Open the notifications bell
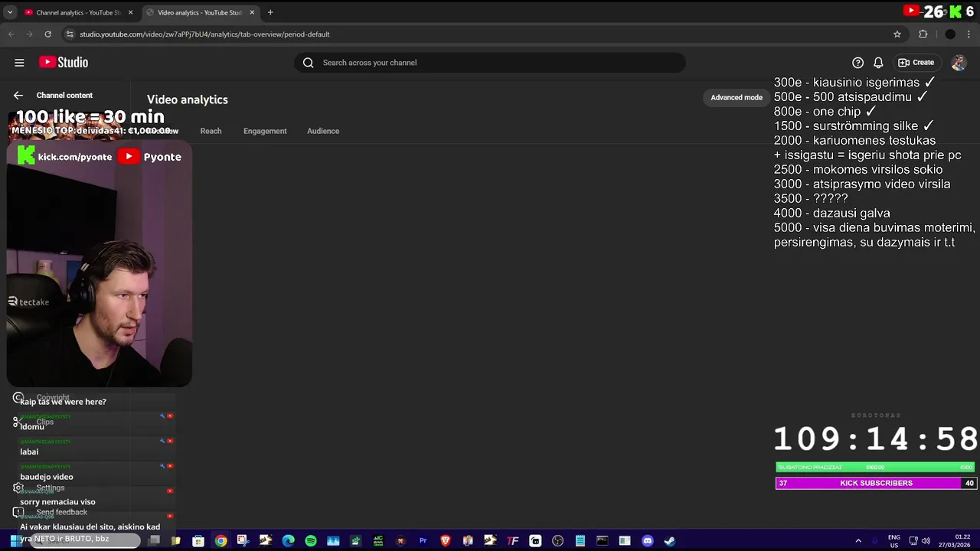Image resolution: width=980 pixels, height=551 pixels. pos(879,63)
